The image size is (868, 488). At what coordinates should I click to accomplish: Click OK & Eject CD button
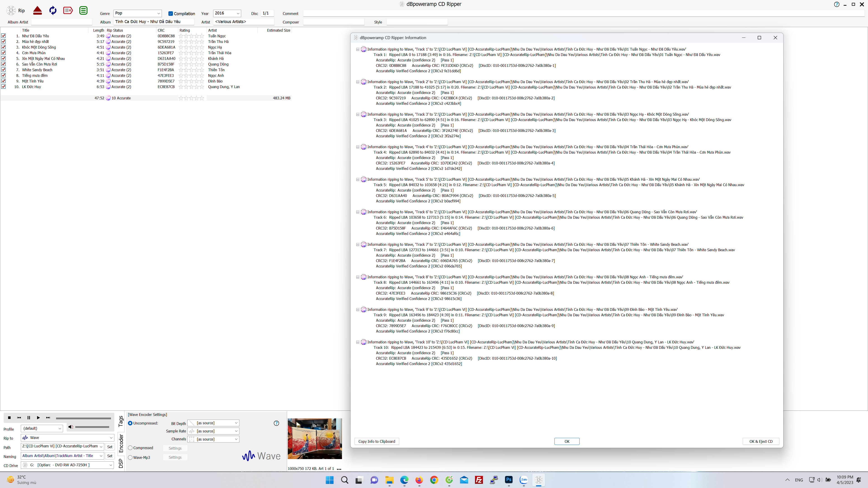coord(761,441)
